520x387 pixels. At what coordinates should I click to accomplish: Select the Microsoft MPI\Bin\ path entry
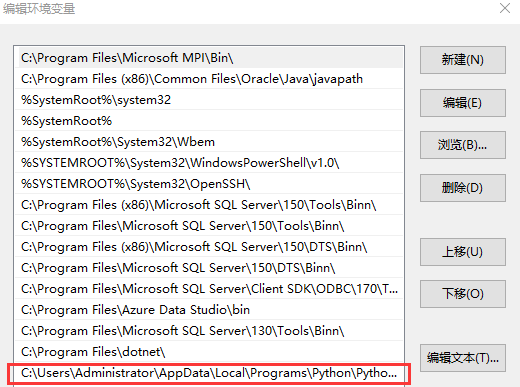(x=209, y=58)
